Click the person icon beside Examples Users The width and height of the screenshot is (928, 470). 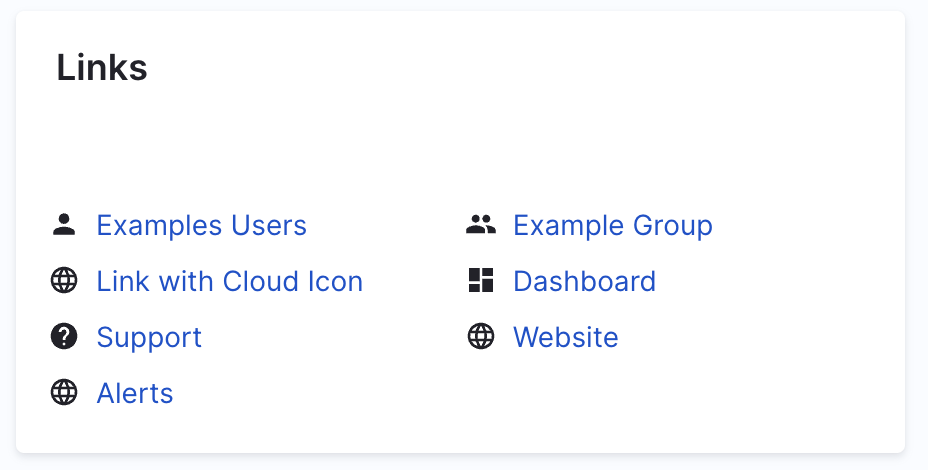(64, 225)
